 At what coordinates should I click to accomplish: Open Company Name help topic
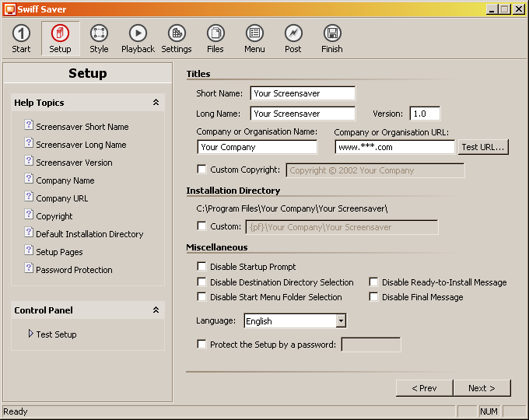coord(65,180)
